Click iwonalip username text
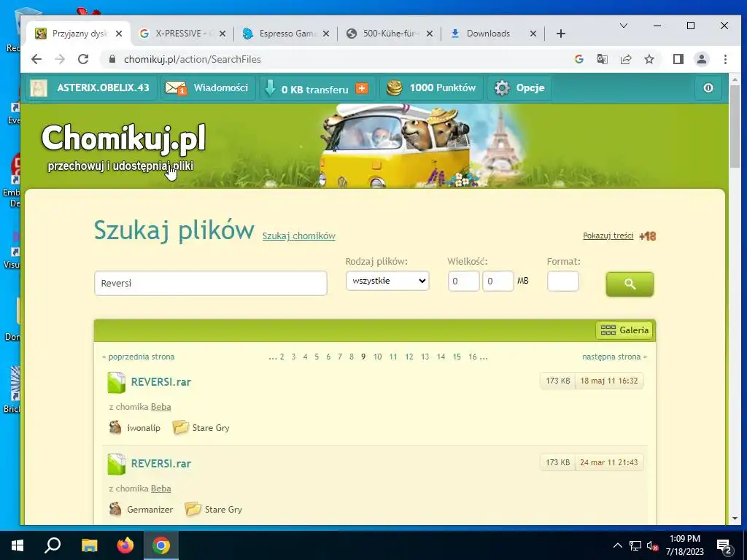The width and height of the screenshot is (747, 560). 144,427
